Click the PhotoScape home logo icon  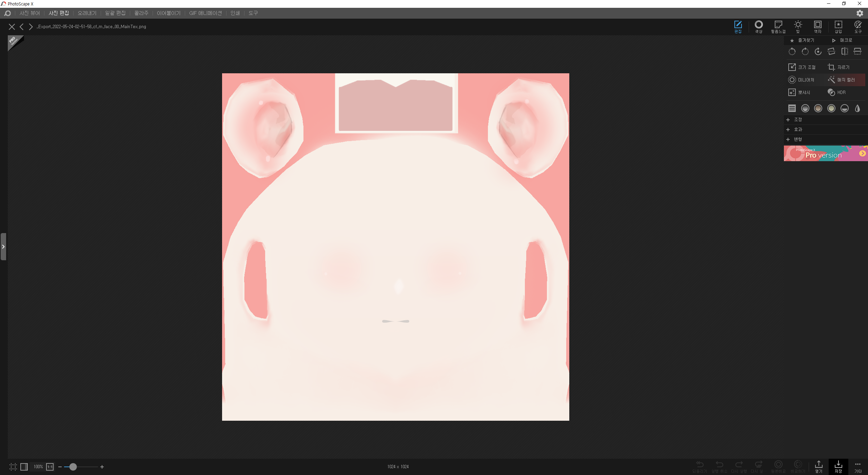(7, 13)
